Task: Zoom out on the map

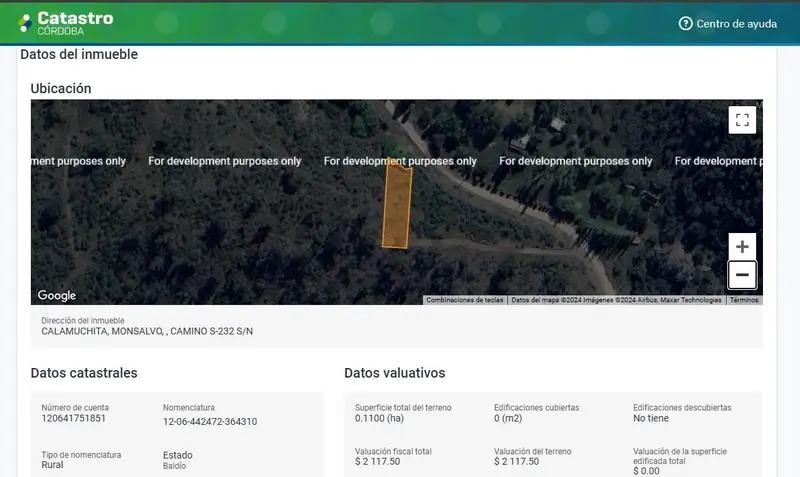Action: (x=742, y=275)
